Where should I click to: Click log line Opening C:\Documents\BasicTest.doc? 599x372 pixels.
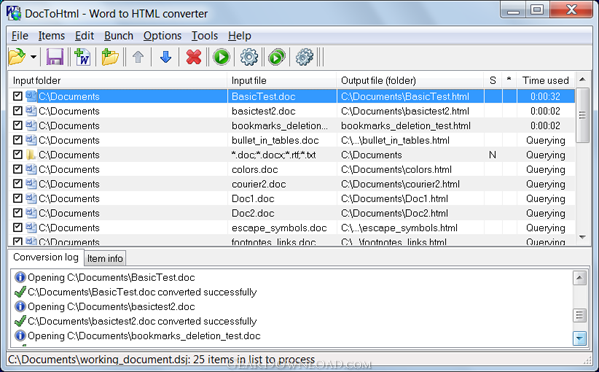[111, 277]
